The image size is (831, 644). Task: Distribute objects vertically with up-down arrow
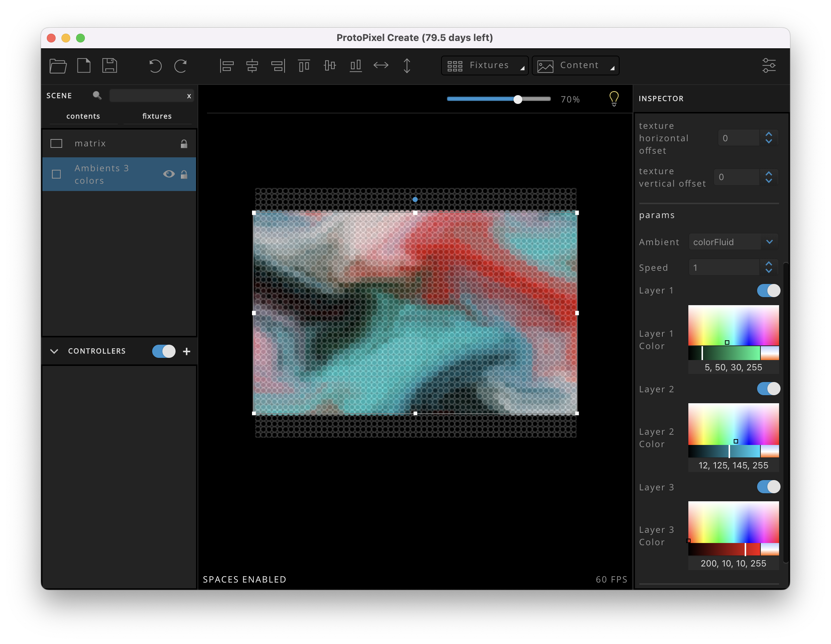tap(407, 66)
